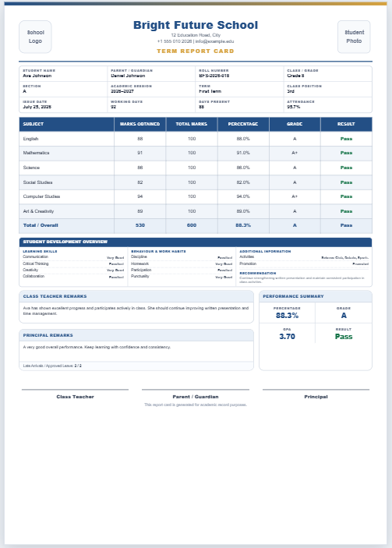Click the academic session 2026–2027 value
Screen dimensions: 392x548
pyautogui.click(x=122, y=91)
